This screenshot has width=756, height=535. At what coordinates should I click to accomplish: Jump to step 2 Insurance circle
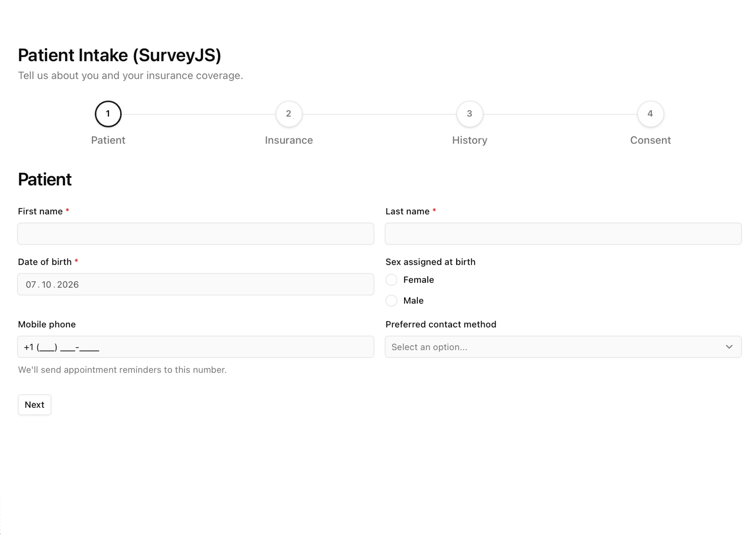click(289, 114)
